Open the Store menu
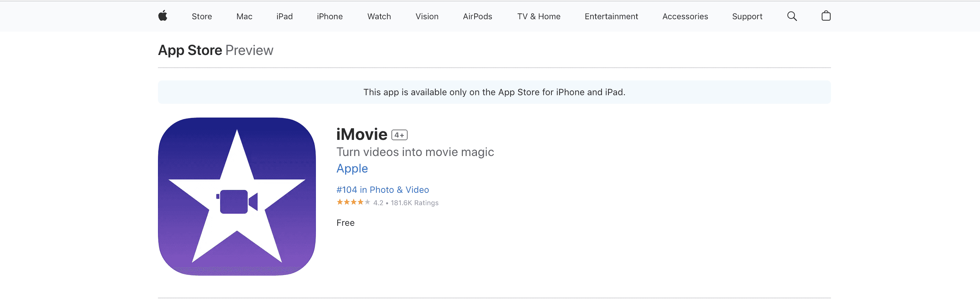Image resolution: width=980 pixels, height=299 pixels. [202, 16]
